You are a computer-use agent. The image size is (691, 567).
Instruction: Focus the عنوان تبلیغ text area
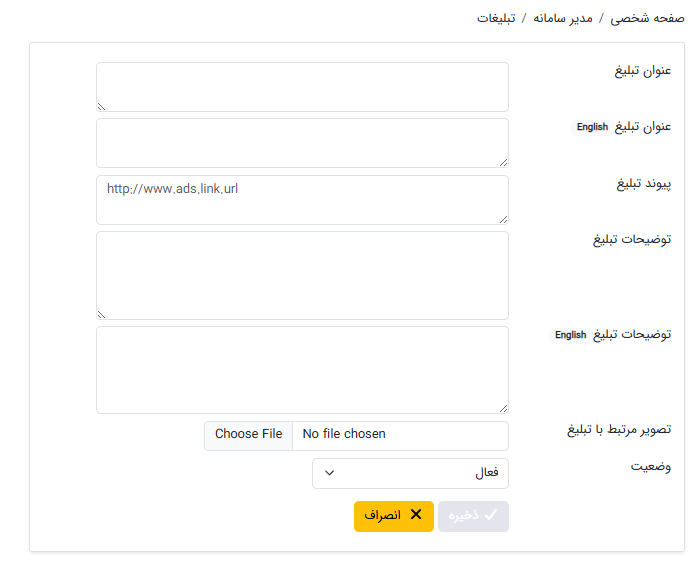pyautogui.click(x=302, y=87)
